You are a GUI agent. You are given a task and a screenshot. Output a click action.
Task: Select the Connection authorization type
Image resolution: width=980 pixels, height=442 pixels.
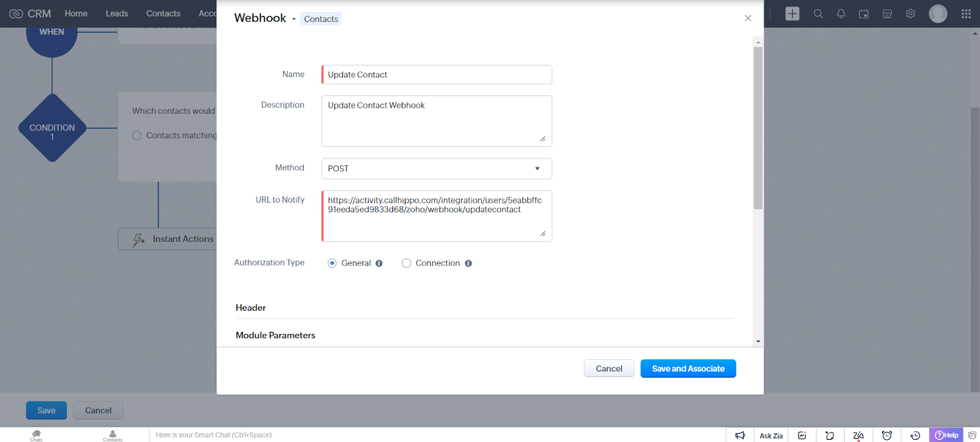click(x=406, y=263)
